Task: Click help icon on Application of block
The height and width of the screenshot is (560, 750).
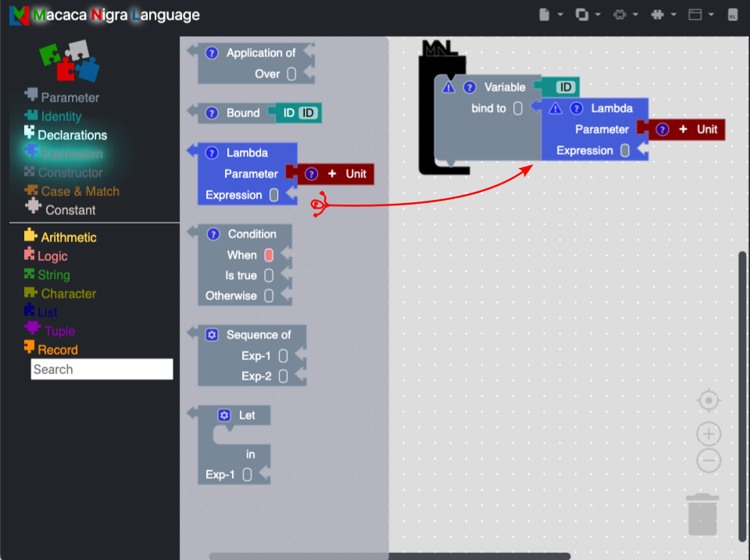Action: click(211, 53)
